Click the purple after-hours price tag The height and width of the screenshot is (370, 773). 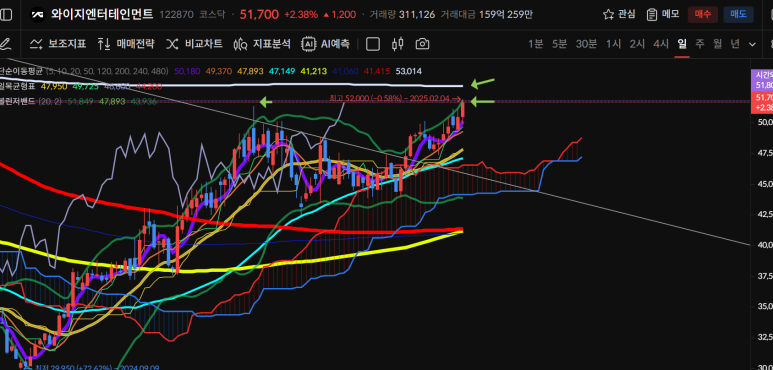tap(762, 80)
